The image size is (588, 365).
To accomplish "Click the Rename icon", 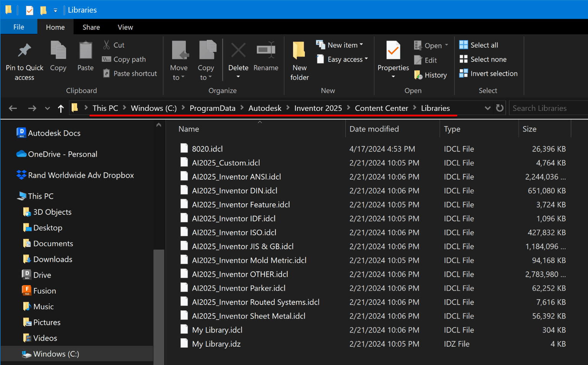I will coord(266,50).
